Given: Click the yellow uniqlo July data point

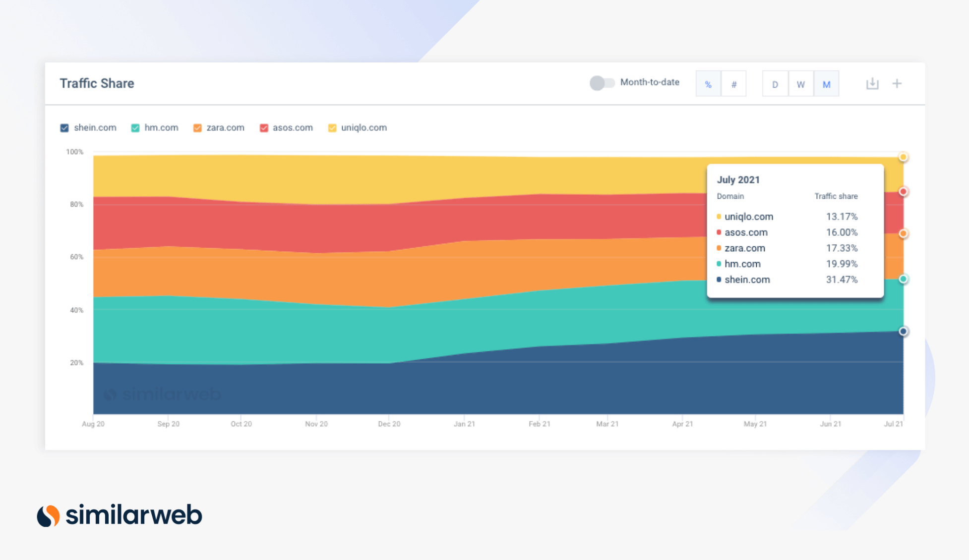Looking at the screenshot, I should 903,157.
